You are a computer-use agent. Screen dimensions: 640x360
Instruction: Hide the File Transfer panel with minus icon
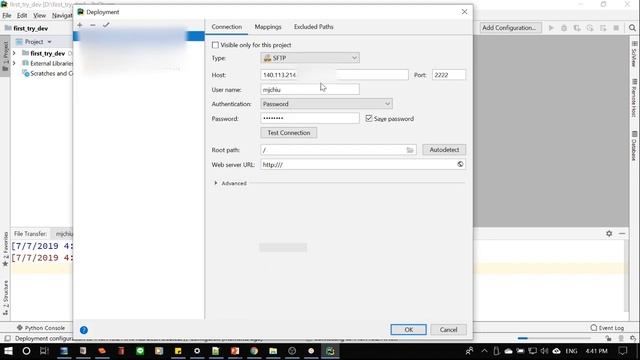[x=622, y=233]
